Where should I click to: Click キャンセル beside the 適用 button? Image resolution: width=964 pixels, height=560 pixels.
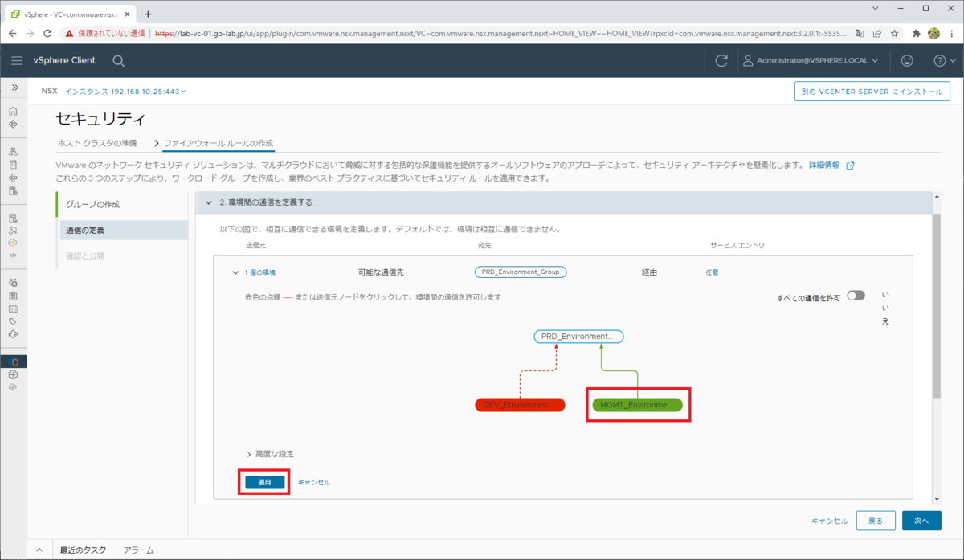coord(314,482)
